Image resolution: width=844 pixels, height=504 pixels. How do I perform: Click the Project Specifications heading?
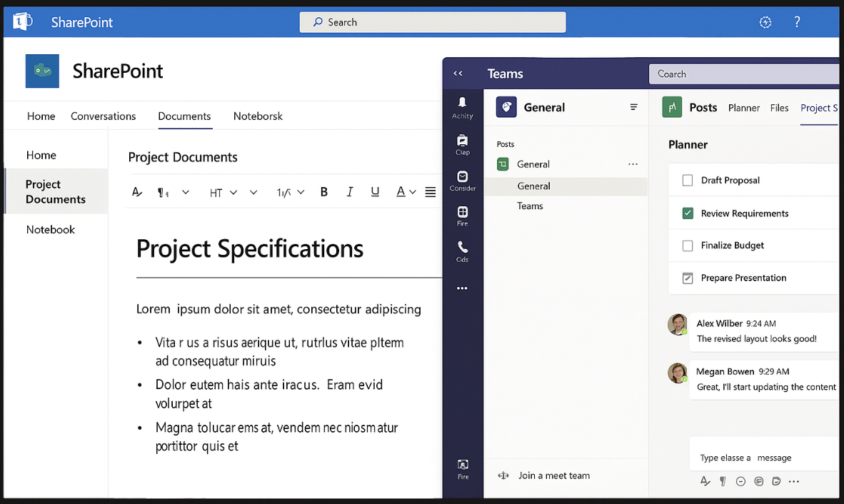pyautogui.click(x=249, y=248)
